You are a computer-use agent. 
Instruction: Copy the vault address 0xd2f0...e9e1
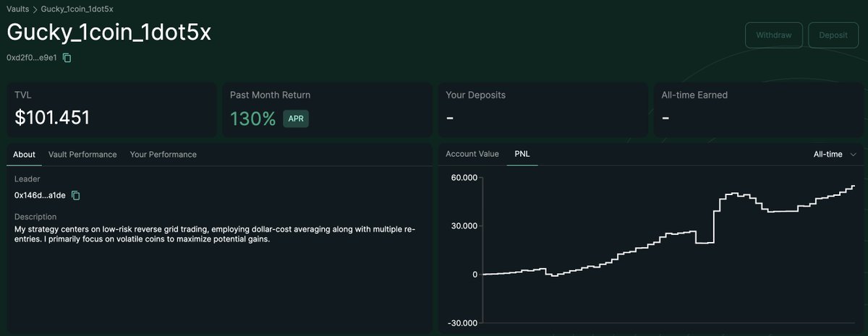(67, 57)
